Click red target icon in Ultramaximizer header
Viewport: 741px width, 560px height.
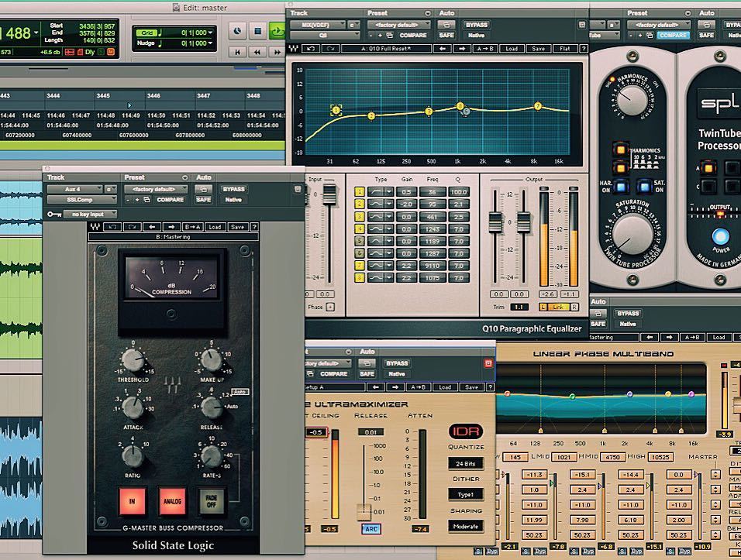(488, 363)
